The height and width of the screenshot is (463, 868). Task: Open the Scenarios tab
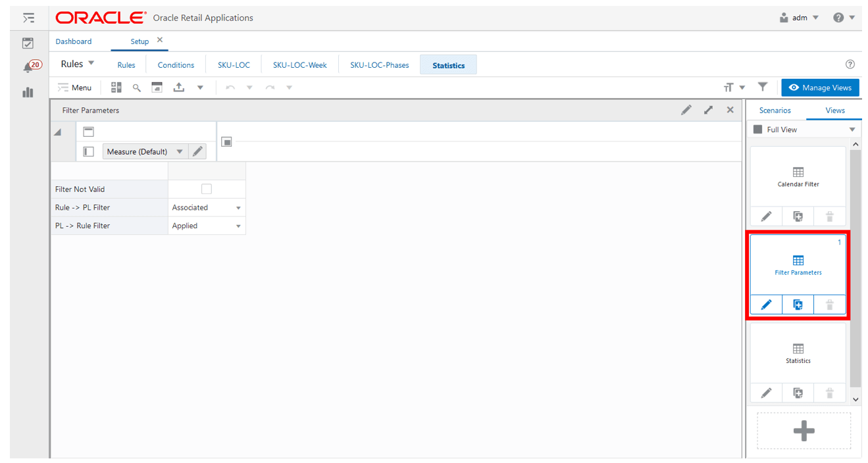point(775,110)
